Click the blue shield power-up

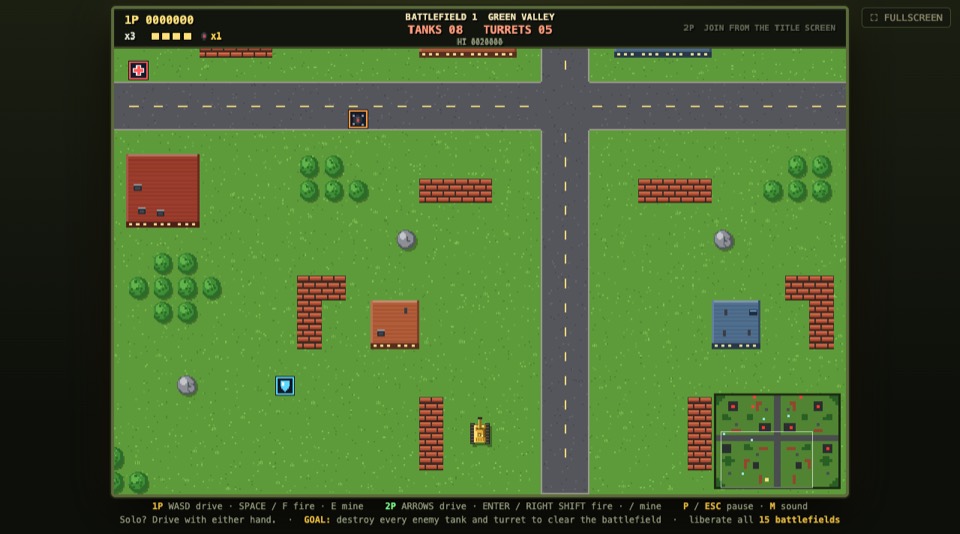click(285, 386)
